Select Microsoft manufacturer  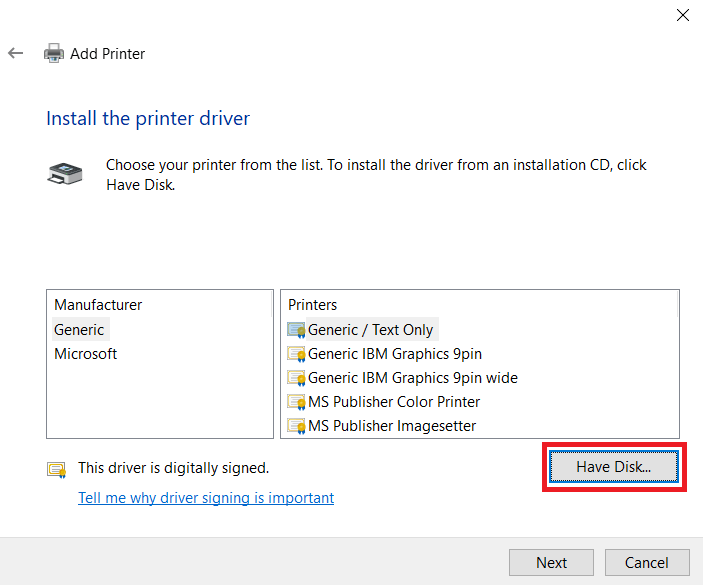click(x=86, y=354)
